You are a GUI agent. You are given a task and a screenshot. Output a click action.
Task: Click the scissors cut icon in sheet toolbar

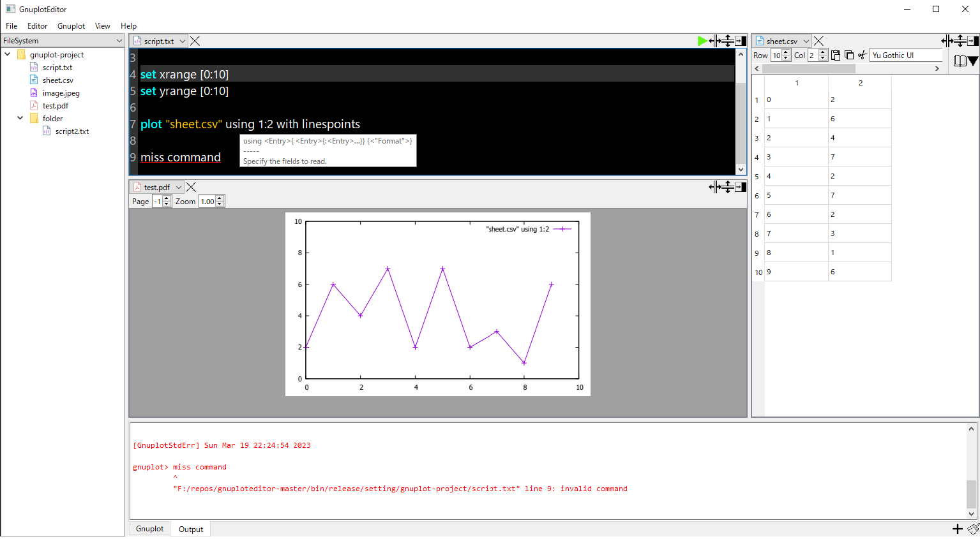point(863,55)
